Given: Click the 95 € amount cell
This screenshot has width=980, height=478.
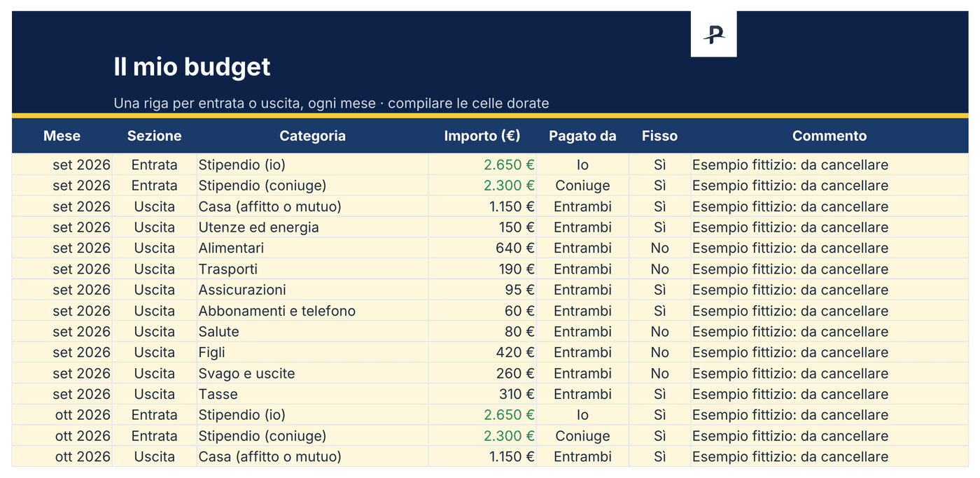Looking at the screenshot, I should [482, 290].
